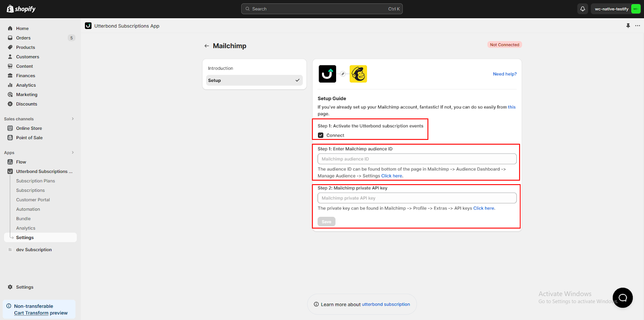The image size is (644, 320).
Task: Click the Analytics bar chart icon
Action: [10, 85]
